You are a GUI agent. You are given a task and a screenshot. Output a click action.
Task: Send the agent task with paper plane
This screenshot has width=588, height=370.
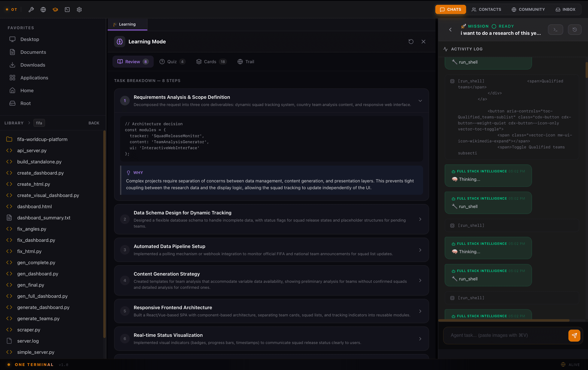[x=574, y=335]
